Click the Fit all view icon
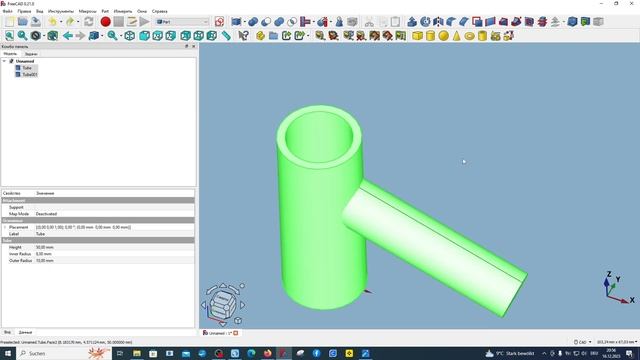The image size is (640, 360). (x=9, y=36)
